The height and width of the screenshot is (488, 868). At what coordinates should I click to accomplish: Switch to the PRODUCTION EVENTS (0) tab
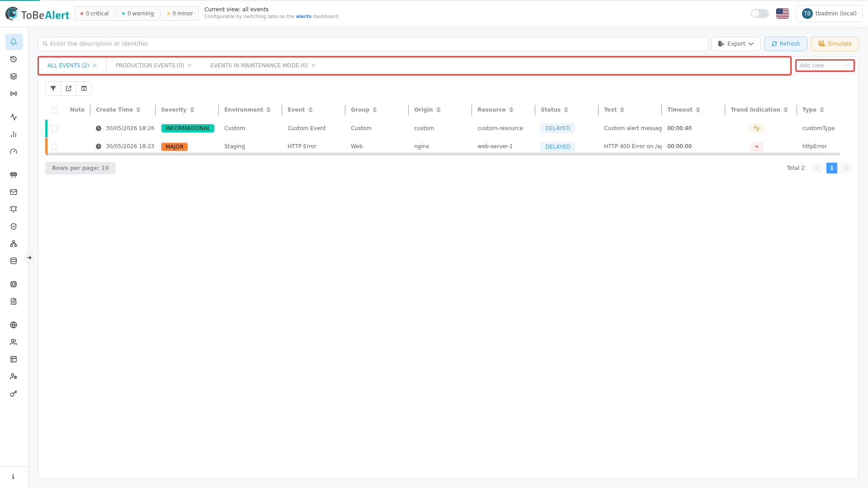coord(150,66)
